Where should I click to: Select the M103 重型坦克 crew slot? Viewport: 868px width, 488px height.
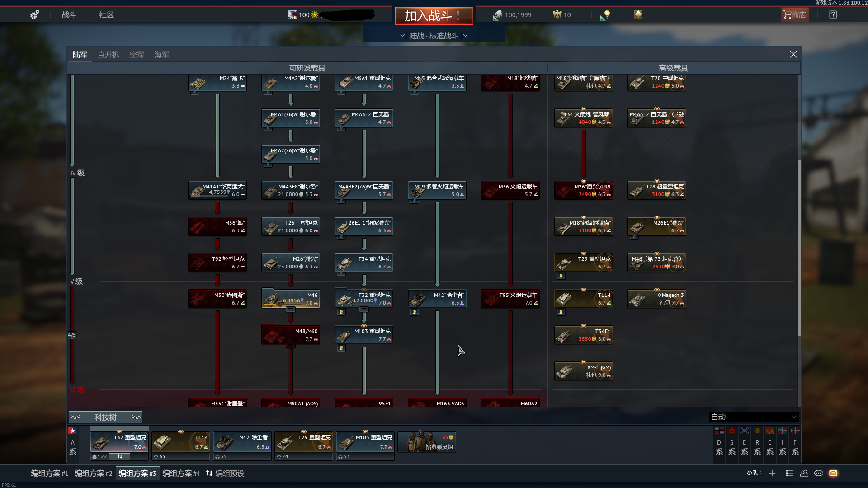(365, 442)
